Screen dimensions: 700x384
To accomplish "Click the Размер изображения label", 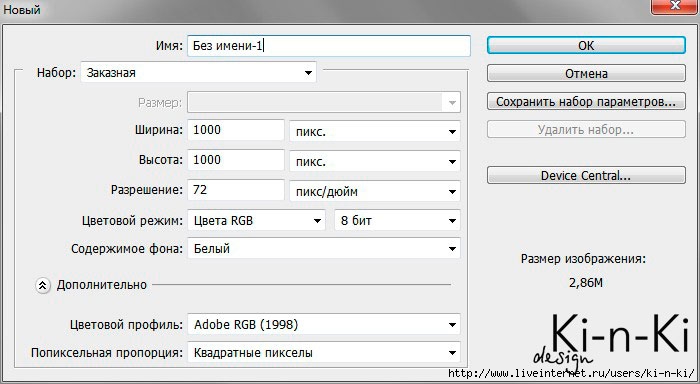I will coord(583,259).
